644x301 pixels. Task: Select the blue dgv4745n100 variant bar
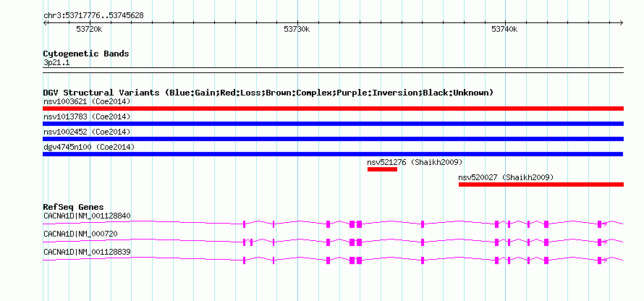pos(333,154)
